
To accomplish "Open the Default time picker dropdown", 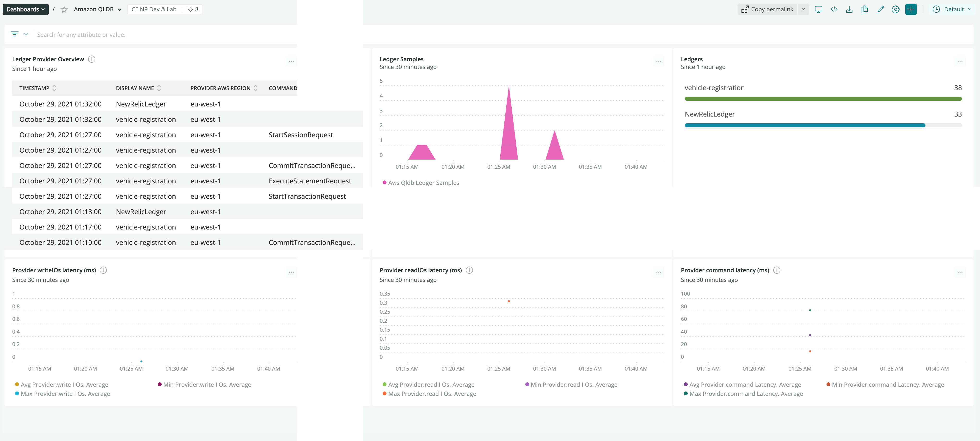I will [954, 9].
